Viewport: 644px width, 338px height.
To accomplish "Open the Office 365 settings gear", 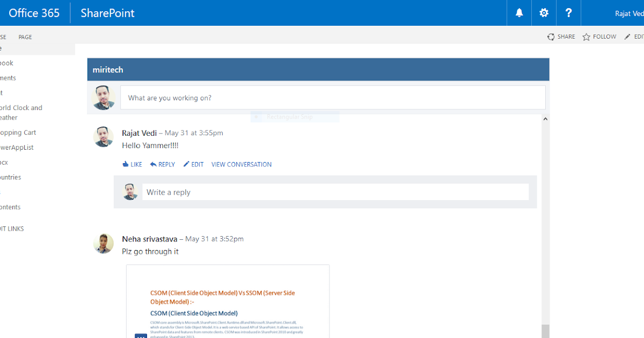I will tap(543, 13).
